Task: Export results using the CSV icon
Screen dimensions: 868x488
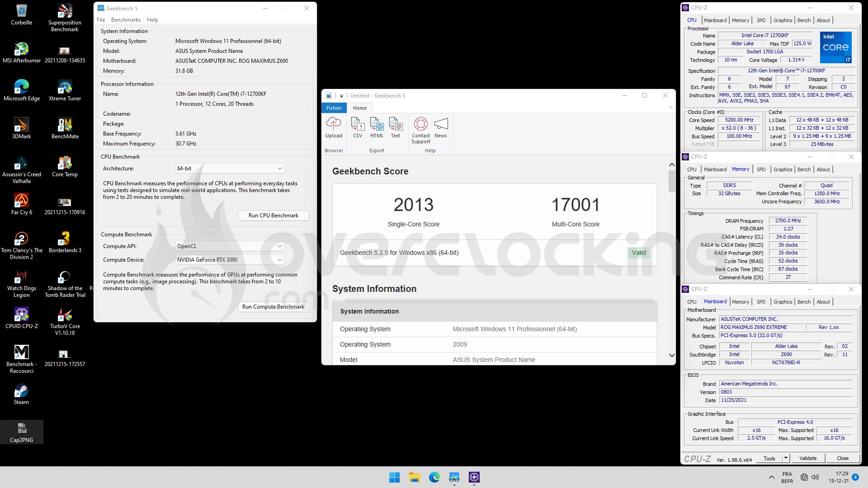Action: coord(358,127)
